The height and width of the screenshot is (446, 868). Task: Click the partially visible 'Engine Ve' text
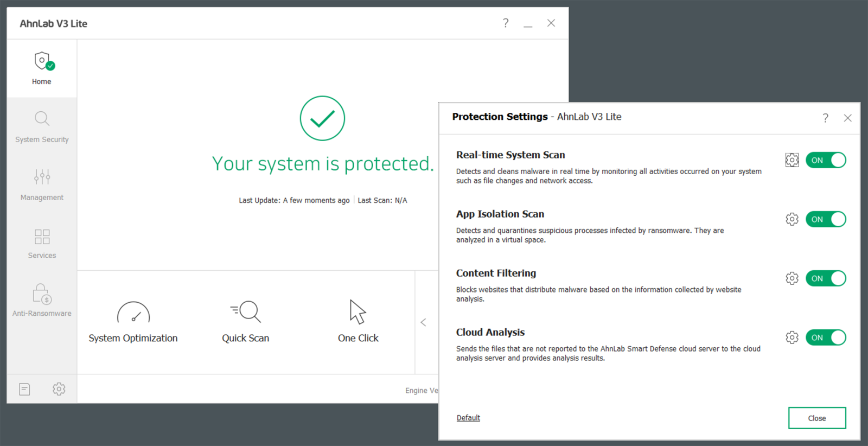[x=422, y=391]
